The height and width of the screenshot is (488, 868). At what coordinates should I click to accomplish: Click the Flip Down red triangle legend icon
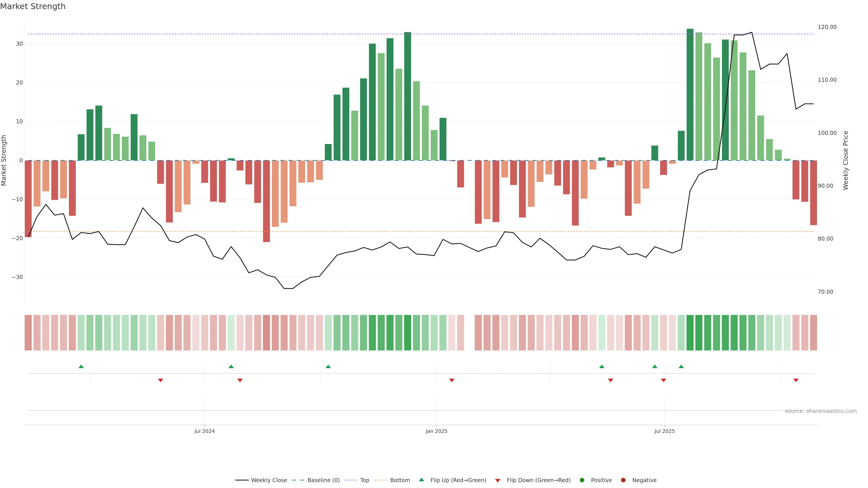pyautogui.click(x=498, y=481)
